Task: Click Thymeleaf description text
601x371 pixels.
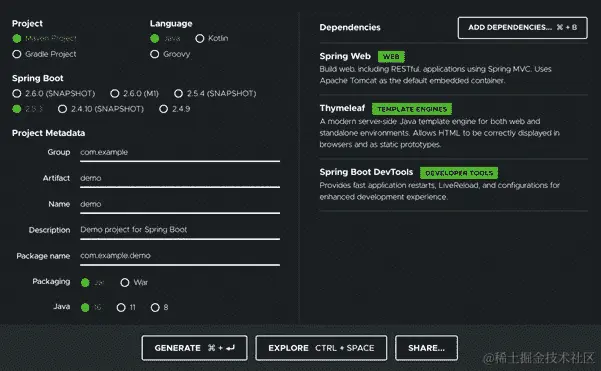Action: tap(440, 133)
